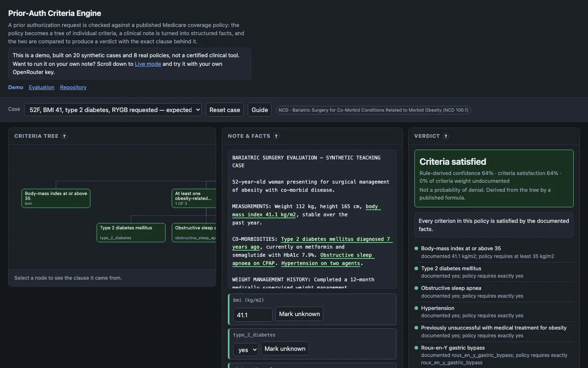Click Mark unknown for type_2_diabetes
This screenshot has height=368, width=588.
coord(285,349)
